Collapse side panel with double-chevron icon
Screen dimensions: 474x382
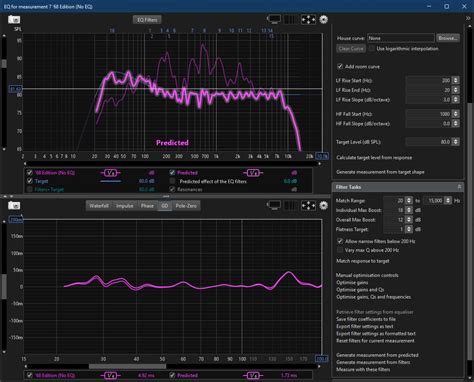[x=468, y=18]
